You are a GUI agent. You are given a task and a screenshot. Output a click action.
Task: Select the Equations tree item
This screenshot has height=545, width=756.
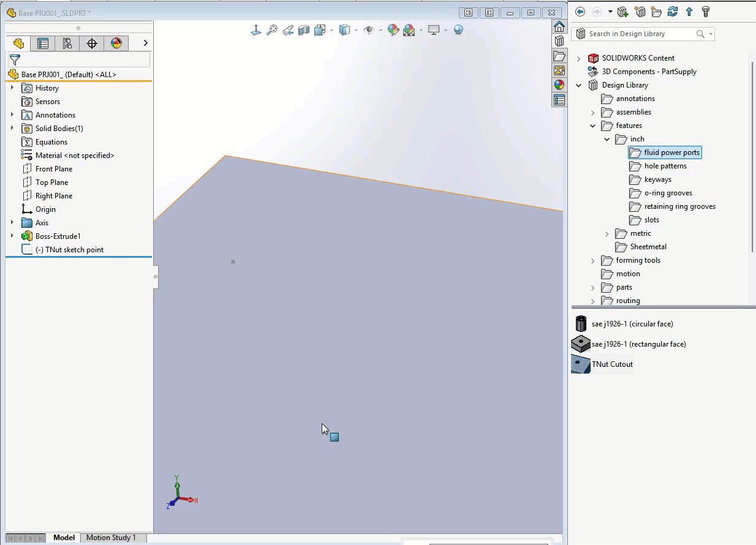[51, 142]
